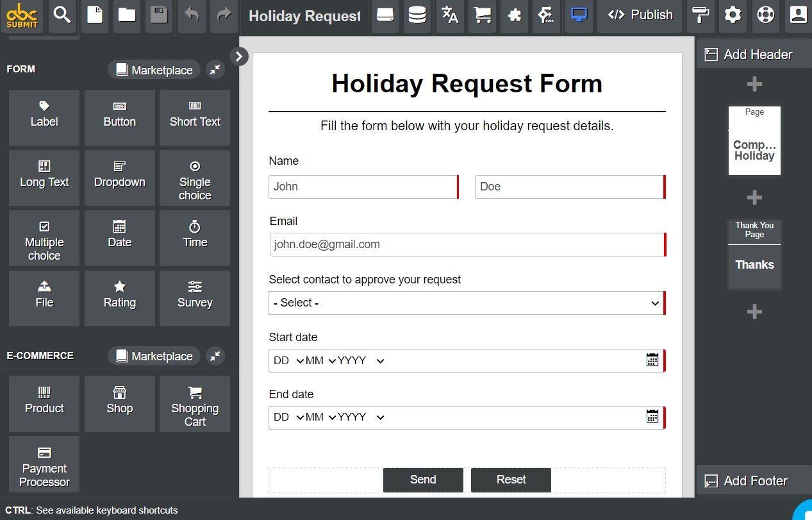
Task: Add a Survey element
Action: pyautogui.click(x=195, y=298)
